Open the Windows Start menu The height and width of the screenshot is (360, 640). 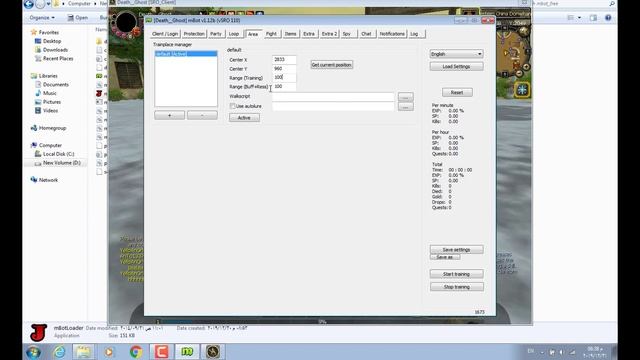point(33,352)
